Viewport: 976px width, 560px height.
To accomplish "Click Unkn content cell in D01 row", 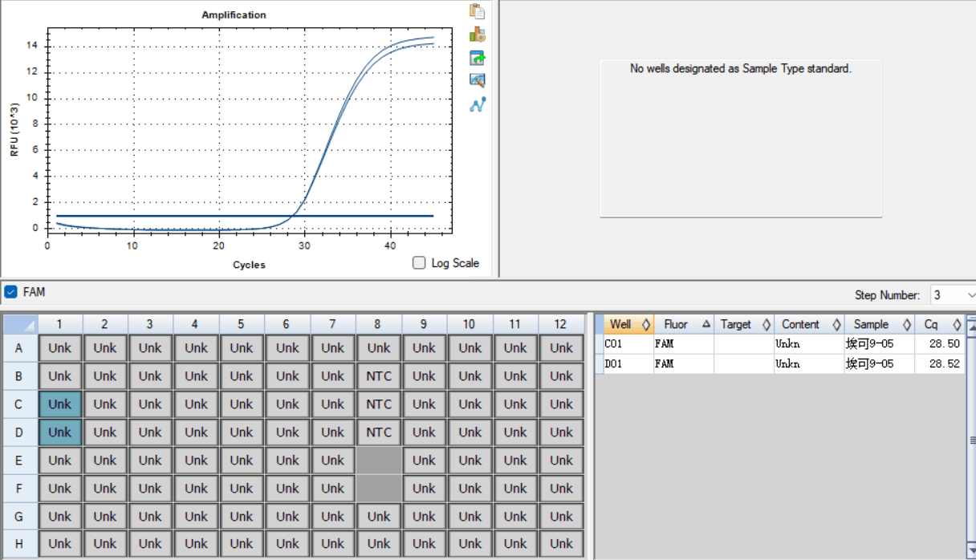I will pyautogui.click(x=809, y=364).
